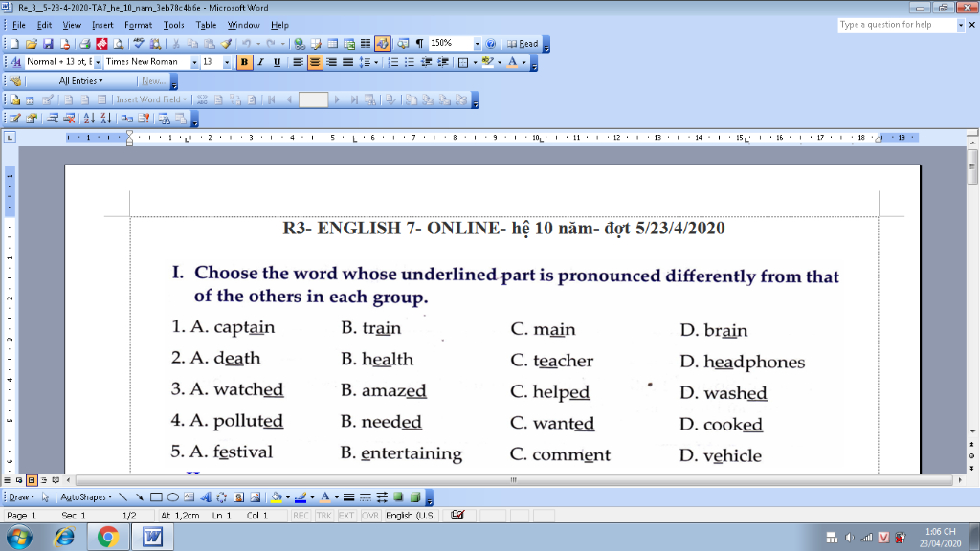The height and width of the screenshot is (551, 980).
Task: Click the Increase Indent icon
Action: [x=443, y=62]
